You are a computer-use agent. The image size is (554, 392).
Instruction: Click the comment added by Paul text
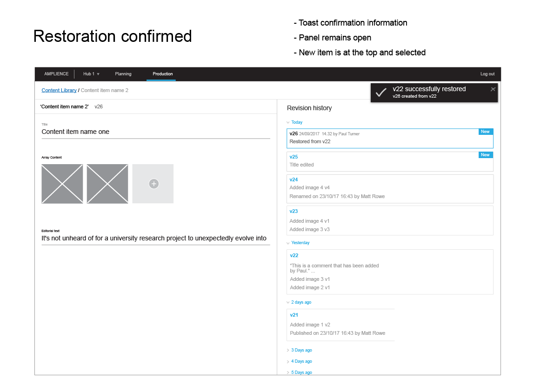point(334,268)
